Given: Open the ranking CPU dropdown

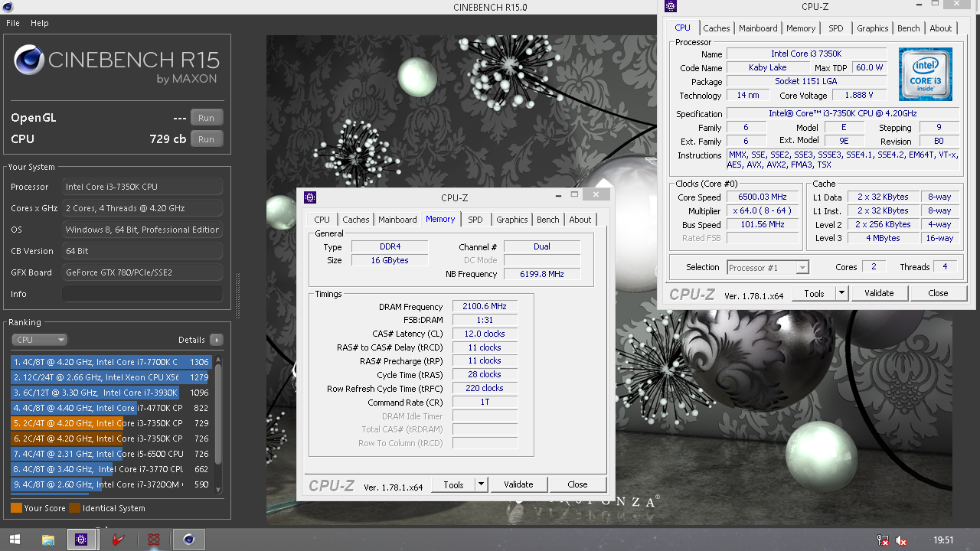Looking at the screenshot, I should pyautogui.click(x=40, y=340).
